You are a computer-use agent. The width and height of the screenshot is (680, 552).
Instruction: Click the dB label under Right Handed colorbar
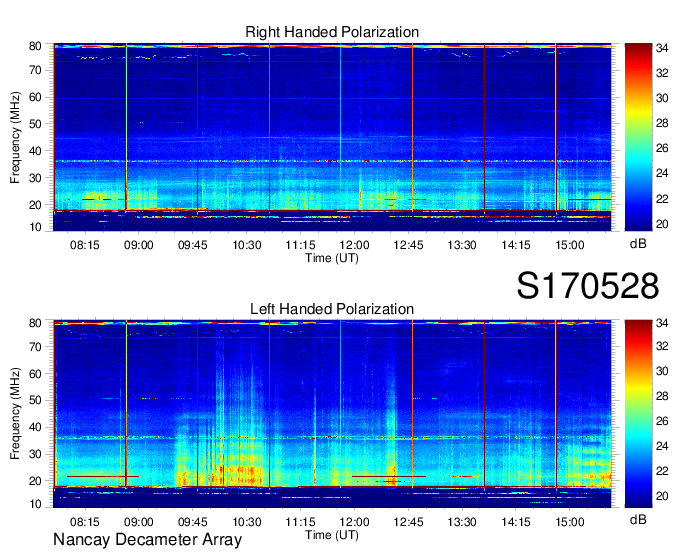[x=638, y=244]
